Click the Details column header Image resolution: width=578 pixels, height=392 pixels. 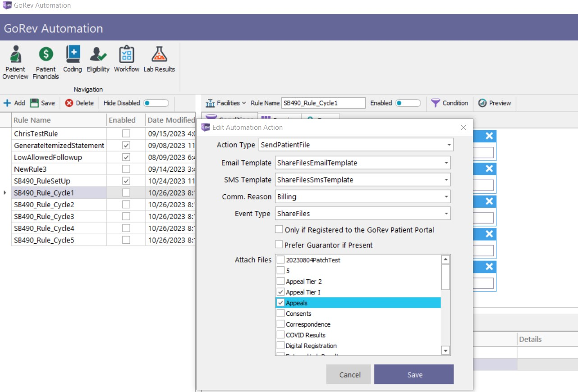pos(547,339)
